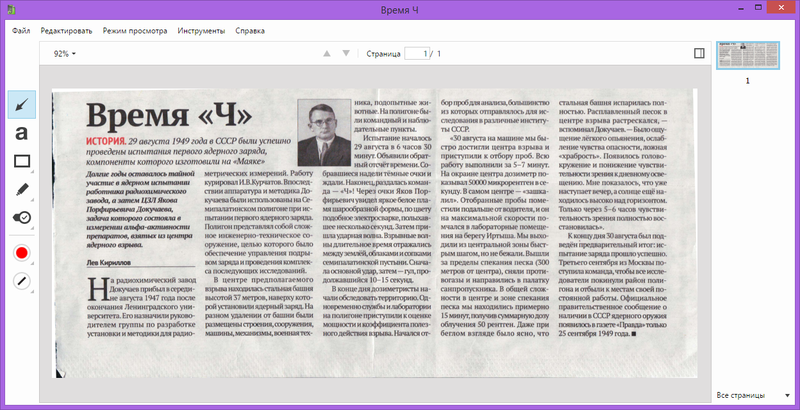The image size is (800, 410).
Task: Open the Файл menu
Action: (21, 31)
